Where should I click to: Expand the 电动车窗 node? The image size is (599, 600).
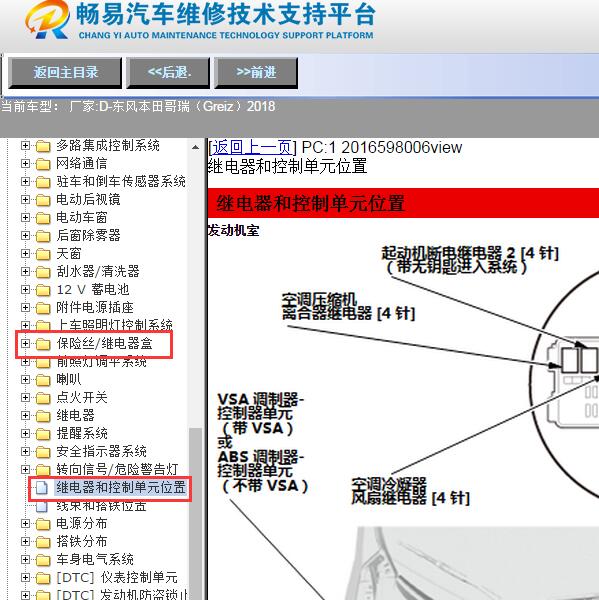point(25,217)
